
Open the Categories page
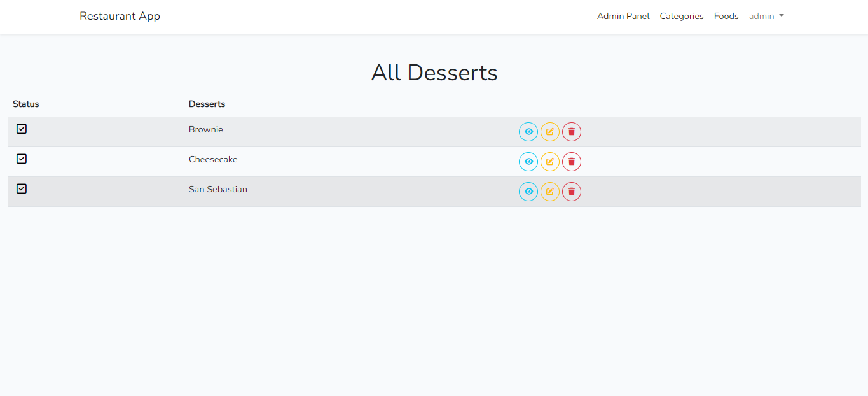[x=681, y=16]
